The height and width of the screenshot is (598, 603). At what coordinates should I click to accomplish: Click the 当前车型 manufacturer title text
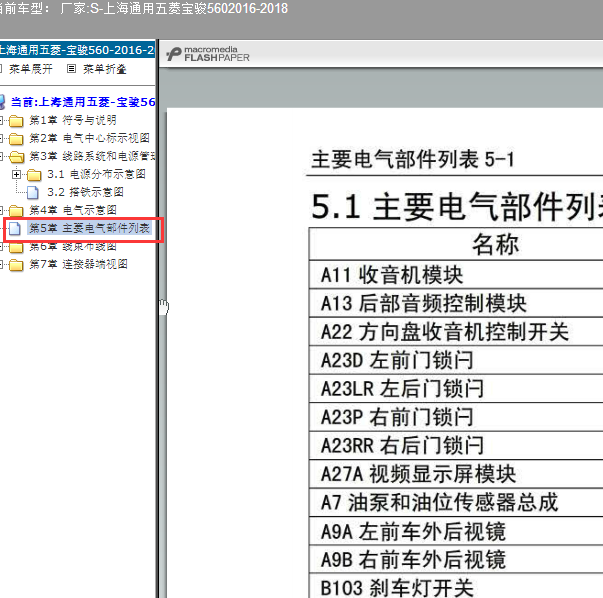[x=142, y=8]
